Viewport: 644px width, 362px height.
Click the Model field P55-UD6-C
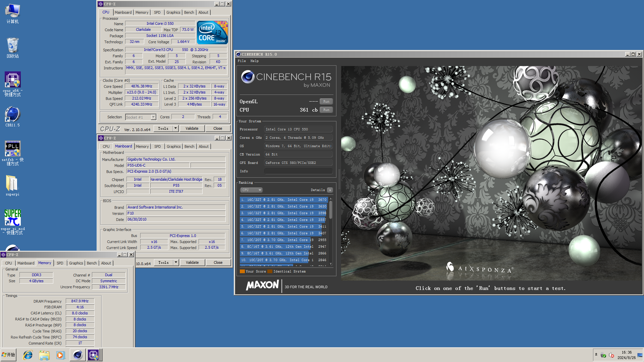[158, 166]
